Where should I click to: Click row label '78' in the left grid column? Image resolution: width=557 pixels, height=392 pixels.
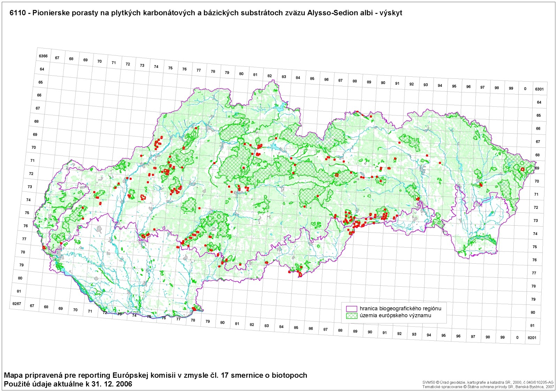click(x=23, y=252)
